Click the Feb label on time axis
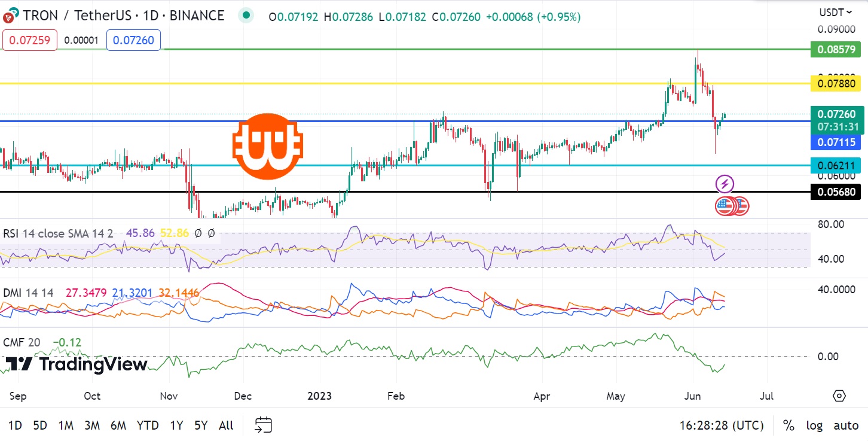 point(396,396)
